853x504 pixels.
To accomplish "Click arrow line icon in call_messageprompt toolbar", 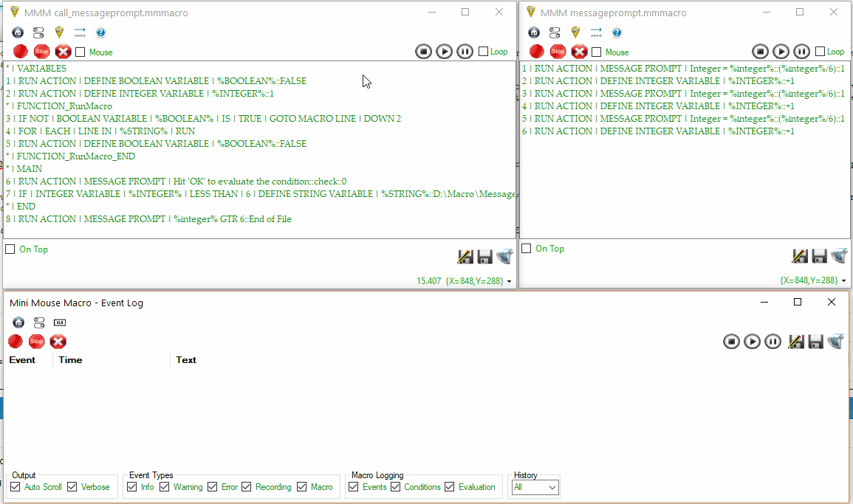I will click(80, 32).
